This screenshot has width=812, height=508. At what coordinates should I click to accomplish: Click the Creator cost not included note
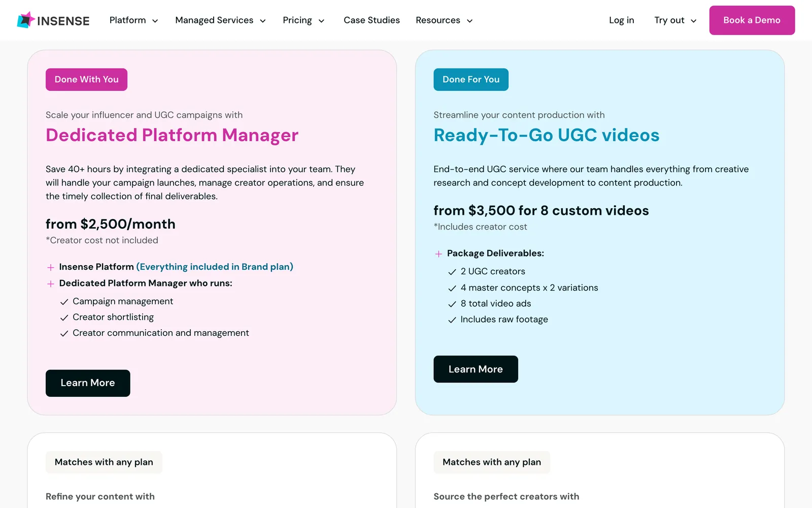[102, 240]
